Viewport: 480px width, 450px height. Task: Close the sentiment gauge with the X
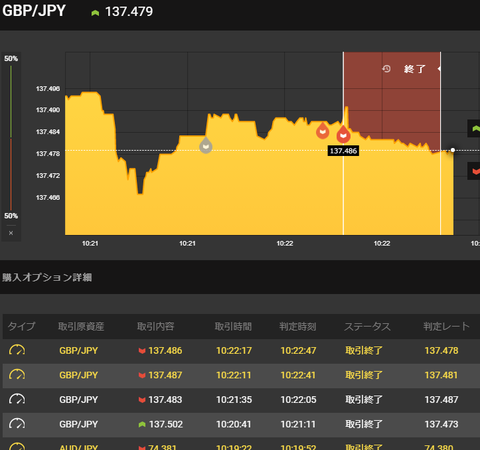coord(11,233)
